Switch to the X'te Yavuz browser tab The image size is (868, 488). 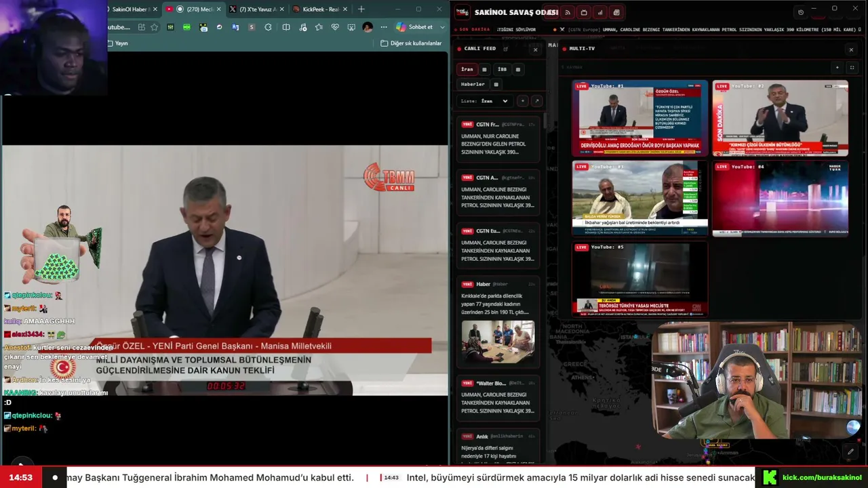[x=254, y=9]
